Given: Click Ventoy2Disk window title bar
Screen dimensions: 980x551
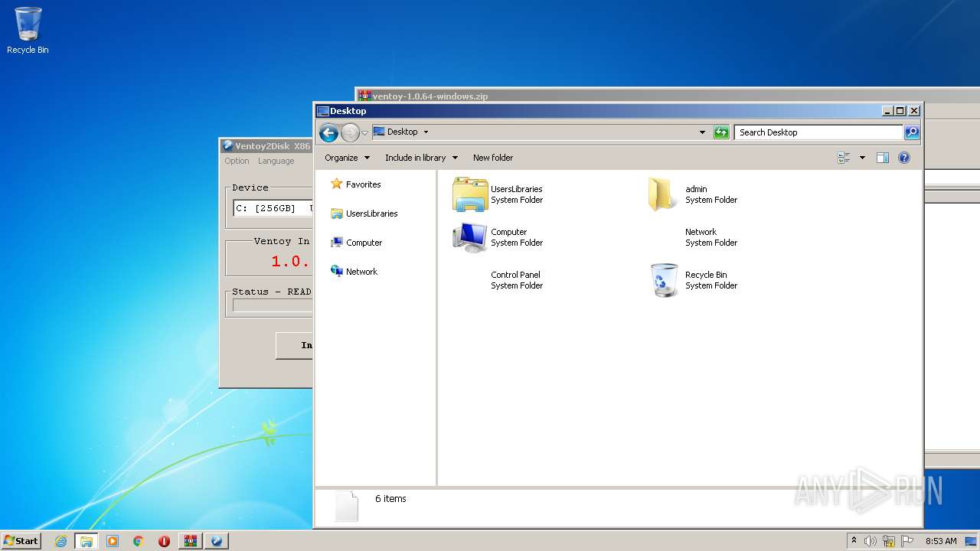Looking at the screenshot, I should pyautogui.click(x=266, y=145).
